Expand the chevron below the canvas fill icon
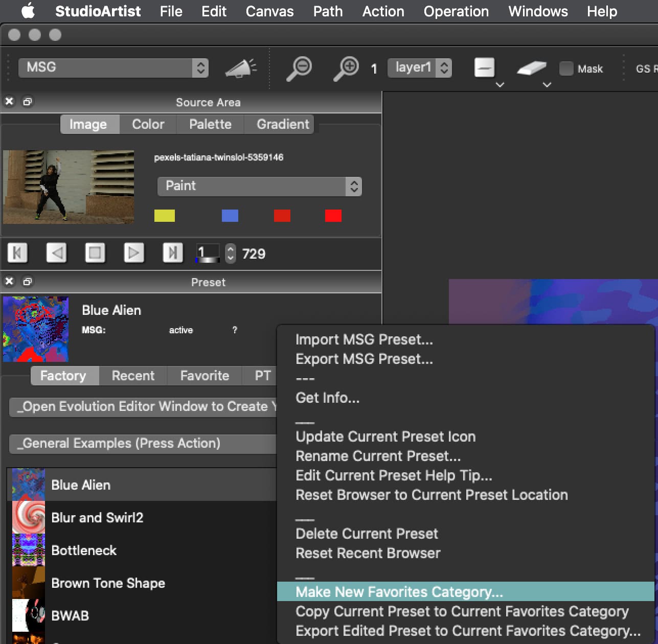 coord(500,84)
